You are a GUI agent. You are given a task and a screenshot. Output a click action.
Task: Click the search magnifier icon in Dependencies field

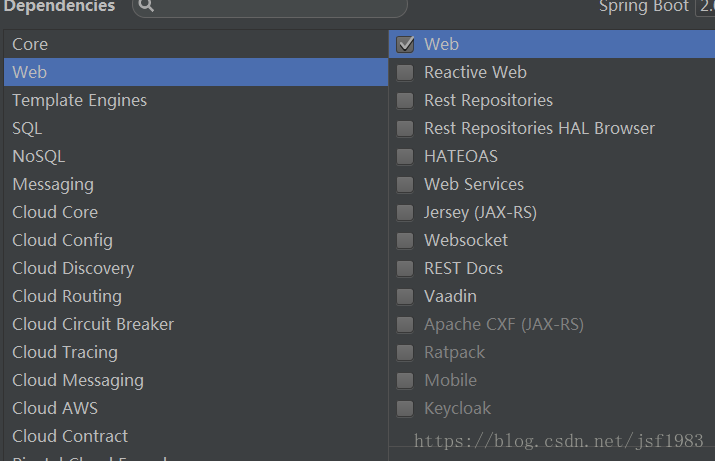[x=146, y=5]
